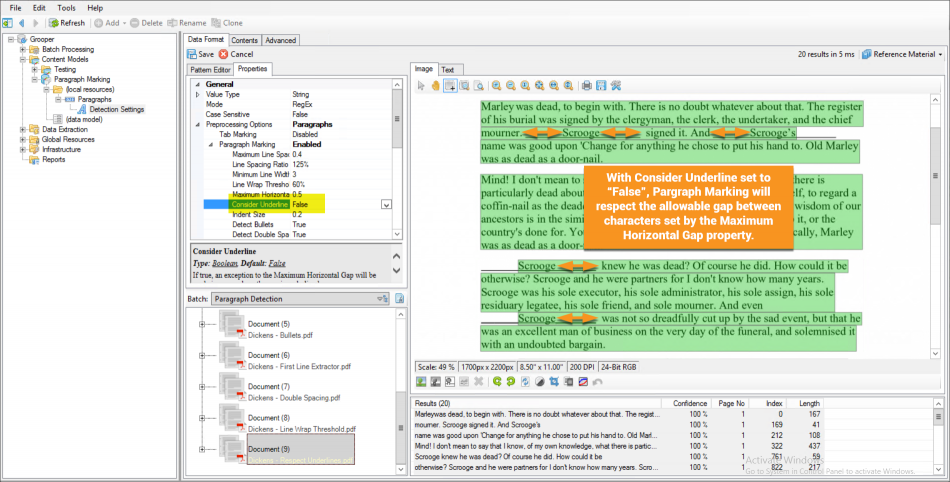Click the arrow pointer tool

pos(422,86)
